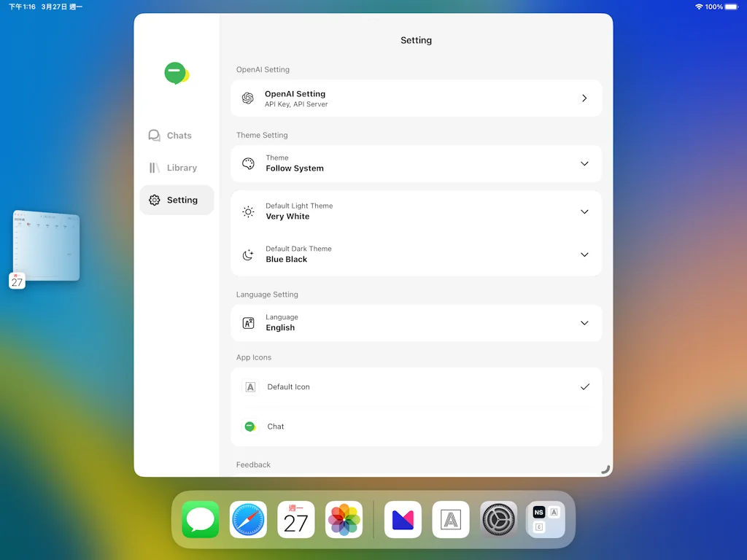Open the Library section in the sidebar
This screenshot has height=560, width=747.
[177, 167]
